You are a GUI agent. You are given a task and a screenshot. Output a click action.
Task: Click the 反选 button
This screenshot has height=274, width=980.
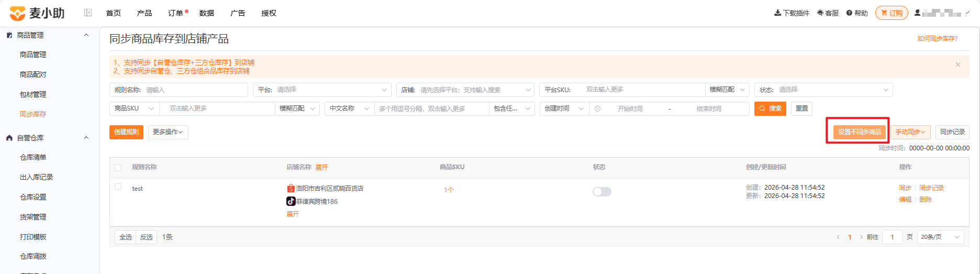[x=147, y=237]
